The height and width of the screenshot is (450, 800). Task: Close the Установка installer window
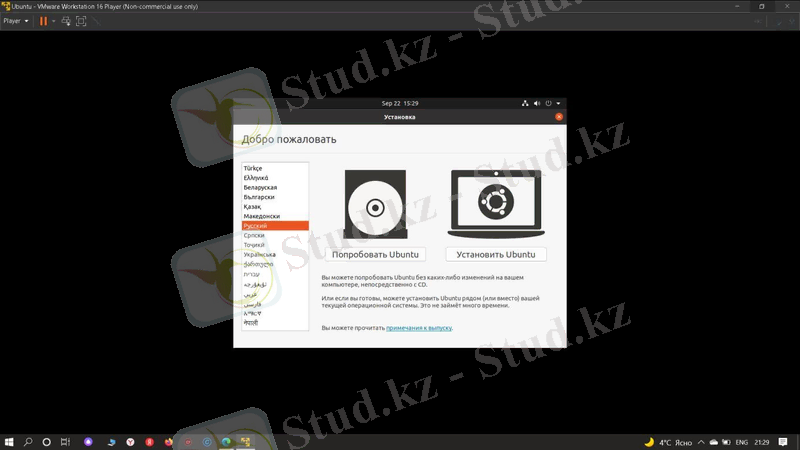click(x=559, y=117)
